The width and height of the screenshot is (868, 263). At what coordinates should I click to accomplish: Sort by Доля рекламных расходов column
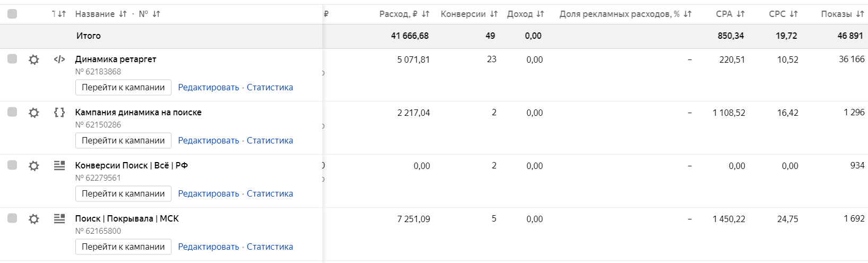click(x=625, y=14)
